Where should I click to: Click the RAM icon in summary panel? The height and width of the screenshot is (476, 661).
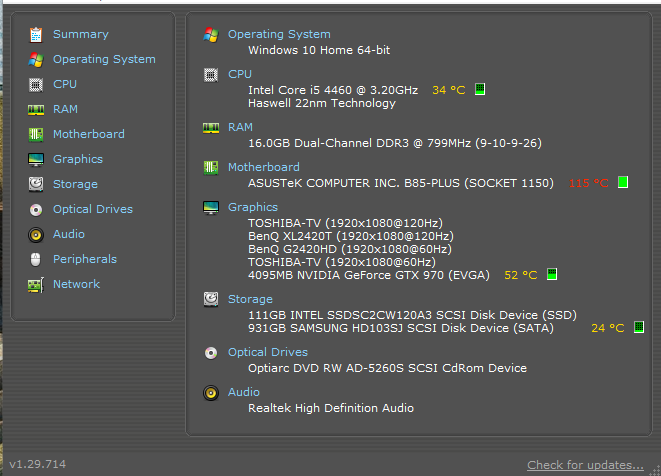click(211, 128)
